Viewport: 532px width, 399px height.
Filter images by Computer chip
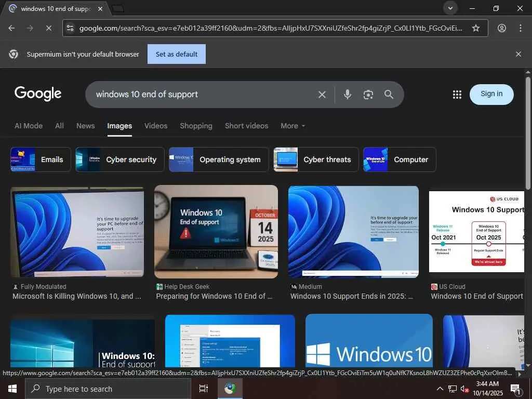pos(400,159)
